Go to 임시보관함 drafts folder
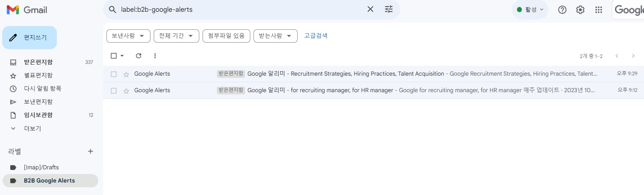This screenshot has width=644, height=195. click(38, 115)
